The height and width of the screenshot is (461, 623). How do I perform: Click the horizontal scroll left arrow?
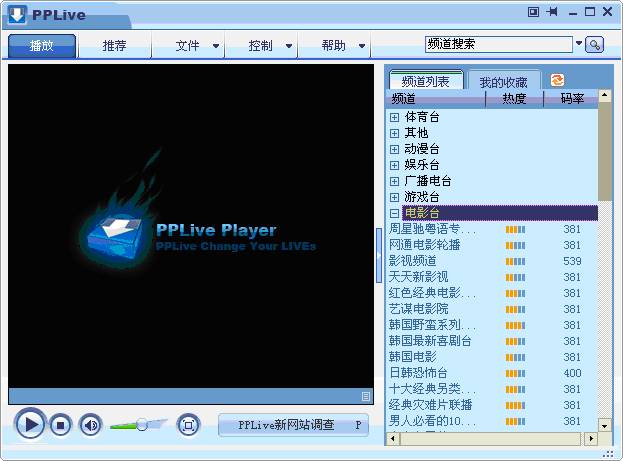coord(393,439)
